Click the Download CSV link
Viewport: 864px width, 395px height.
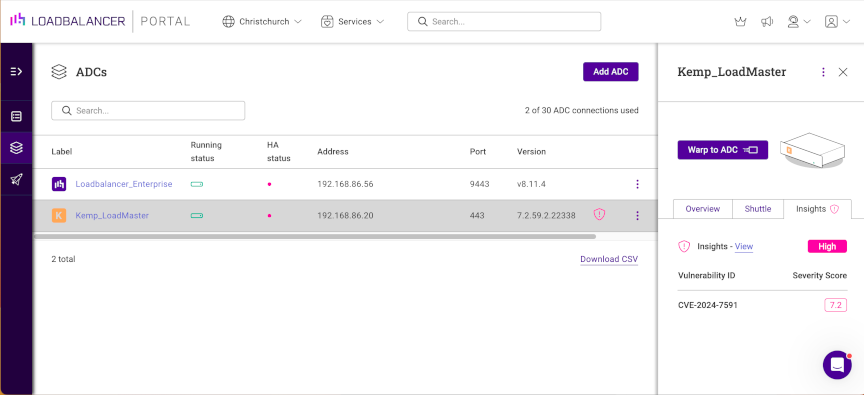pyautogui.click(x=609, y=259)
